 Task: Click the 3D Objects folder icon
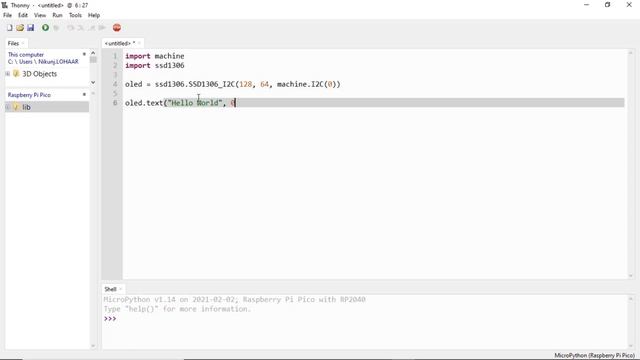pyautogui.click(x=16, y=73)
